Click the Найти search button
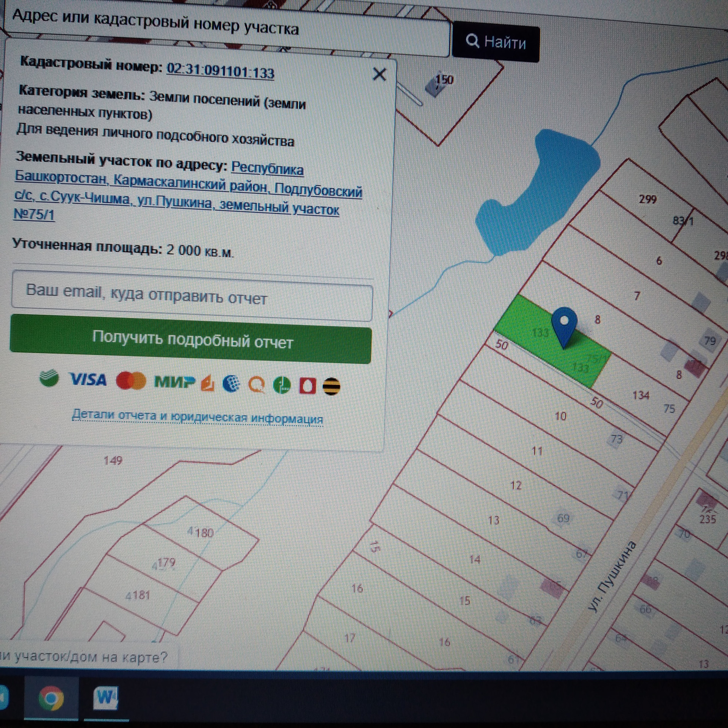The height and width of the screenshot is (728, 728). [496, 42]
